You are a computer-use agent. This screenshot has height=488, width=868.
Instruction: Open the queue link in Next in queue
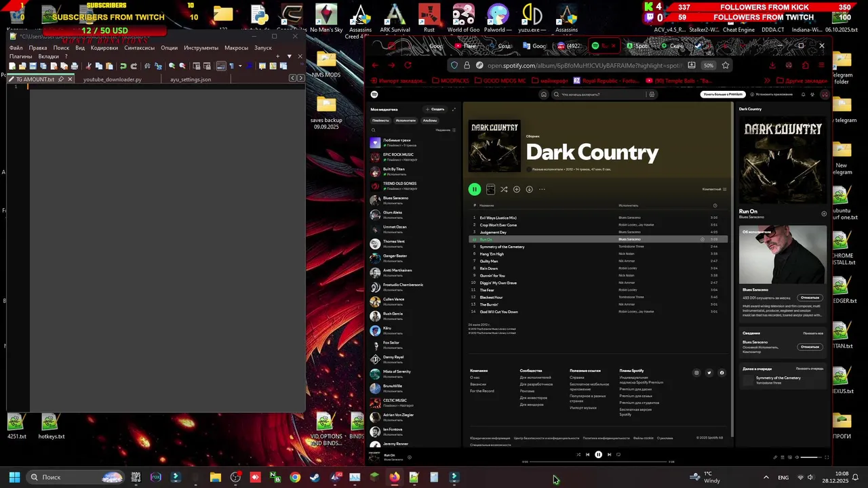click(x=810, y=369)
